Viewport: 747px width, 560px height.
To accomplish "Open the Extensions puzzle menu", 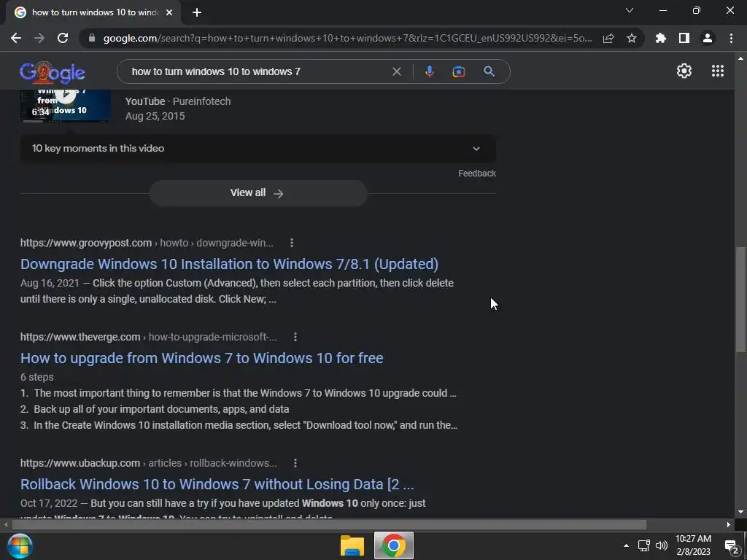I will (x=661, y=38).
